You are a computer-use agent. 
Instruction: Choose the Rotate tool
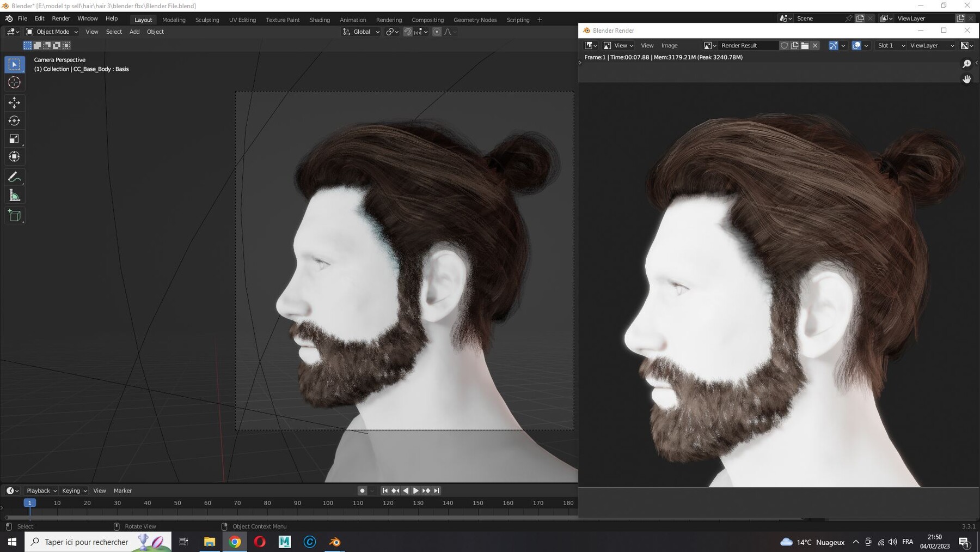pos(15,120)
